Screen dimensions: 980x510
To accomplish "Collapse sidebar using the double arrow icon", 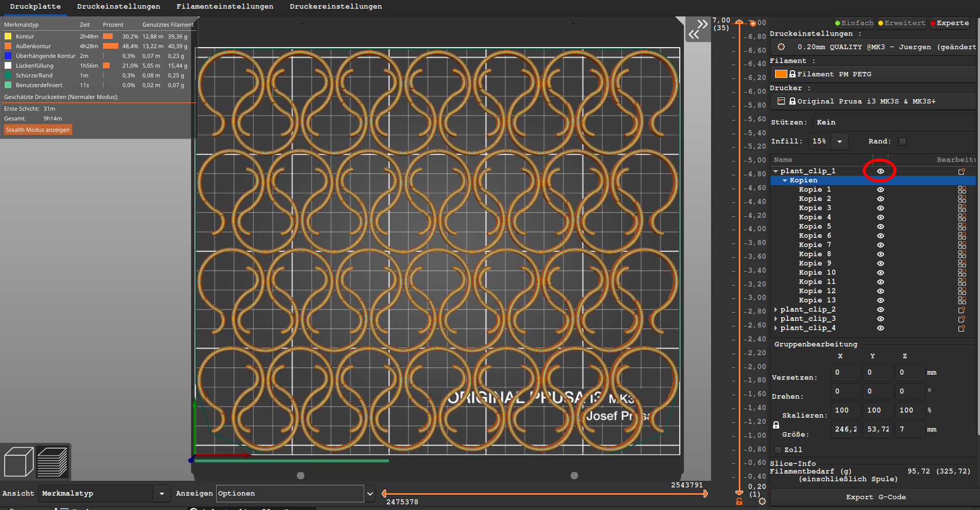I will (x=698, y=29).
